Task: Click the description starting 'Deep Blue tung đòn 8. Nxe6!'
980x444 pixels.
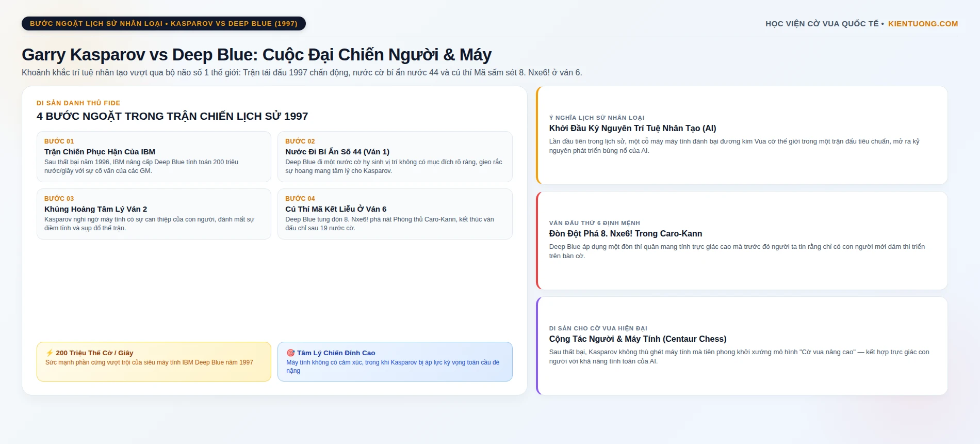Action: pyautogui.click(x=389, y=224)
